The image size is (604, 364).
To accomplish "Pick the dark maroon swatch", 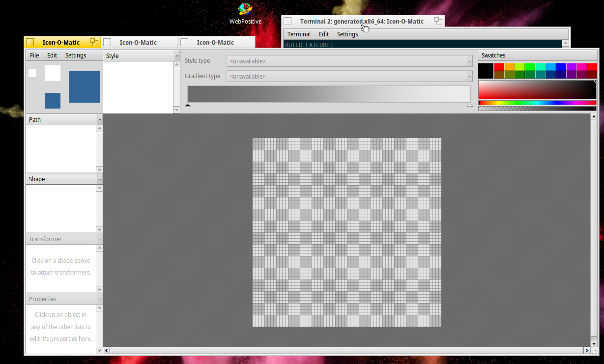I will click(592, 75).
